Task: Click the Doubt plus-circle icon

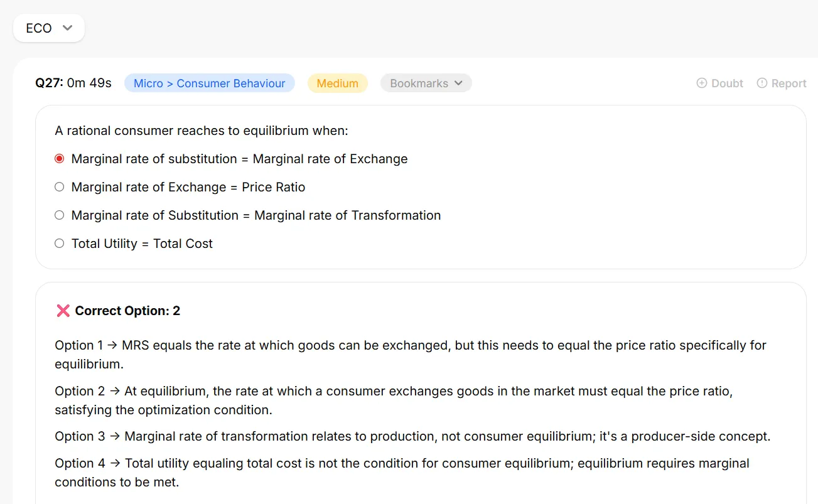Action: [x=702, y=83]
